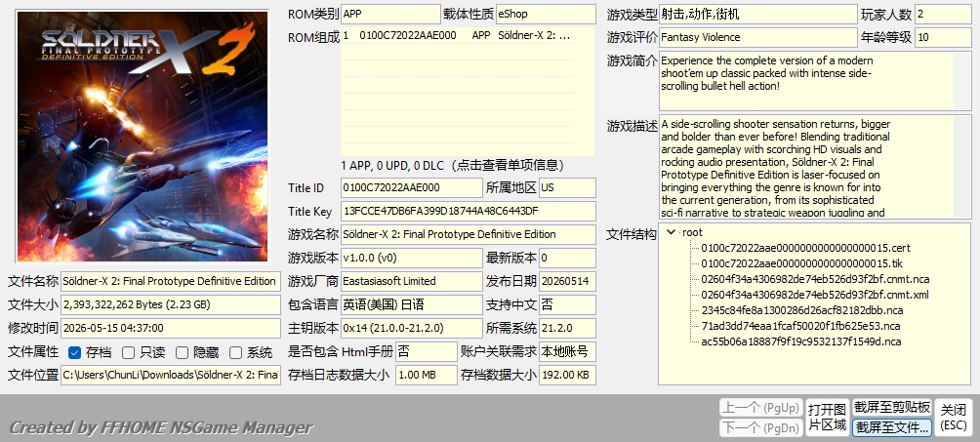Click the 存档日志数据大小 field 1.00 MB

pos(427,375)
